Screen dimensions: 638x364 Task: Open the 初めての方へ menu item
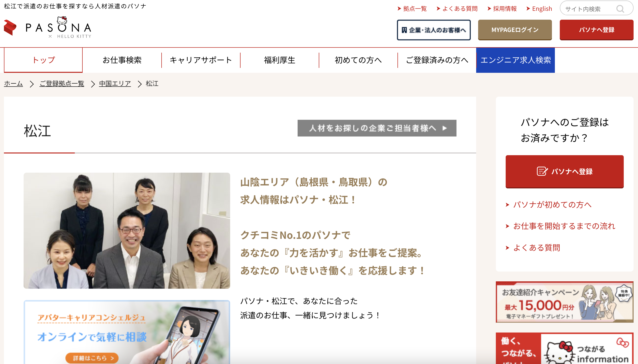tap(358, 60)
